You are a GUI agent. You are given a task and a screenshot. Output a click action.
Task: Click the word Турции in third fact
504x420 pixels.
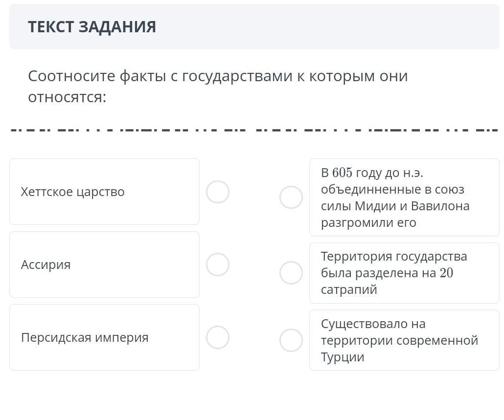(343, 357)
